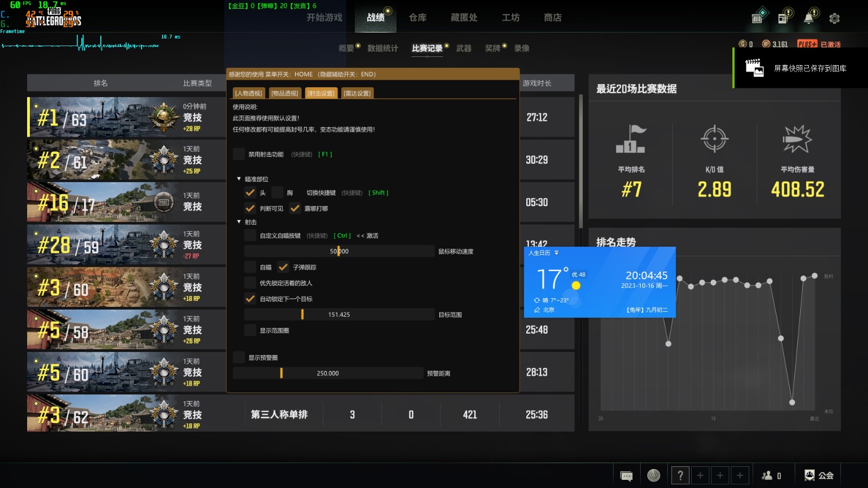This screenshot has width=868, height=488.
Task: Click the second plus team slot
Action: pyautogui.click(x=720, y=476)
